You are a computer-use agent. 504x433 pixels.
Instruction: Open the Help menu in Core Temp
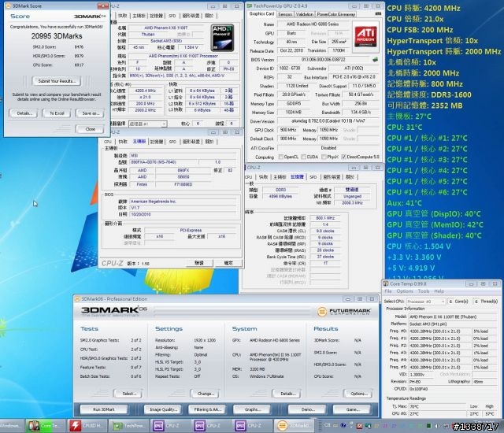click(439, 291)
